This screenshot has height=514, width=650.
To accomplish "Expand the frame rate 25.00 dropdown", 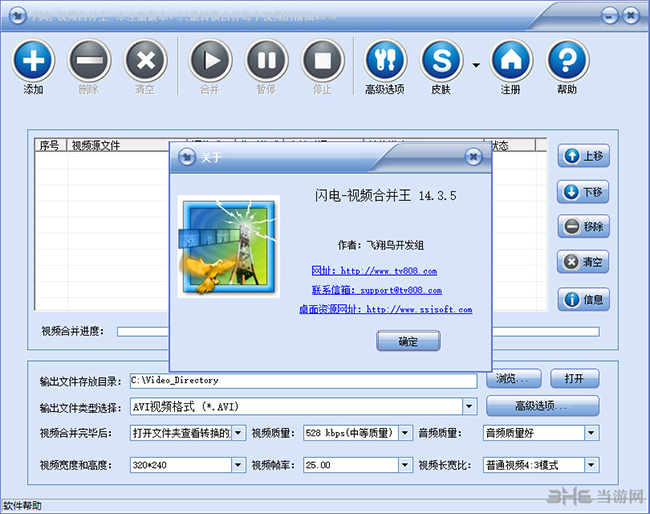I will click(x=405, y=465).
